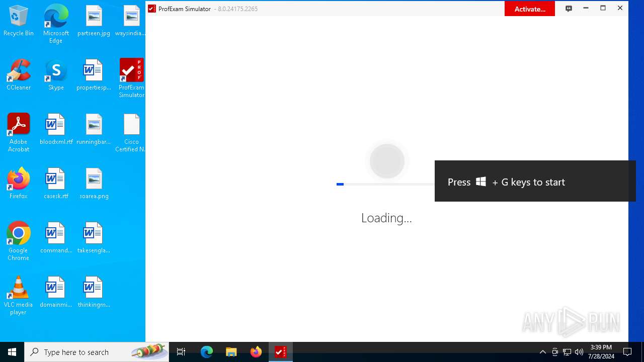
Task: Launch Edge from the taskbar
Action: click(206, 352)
